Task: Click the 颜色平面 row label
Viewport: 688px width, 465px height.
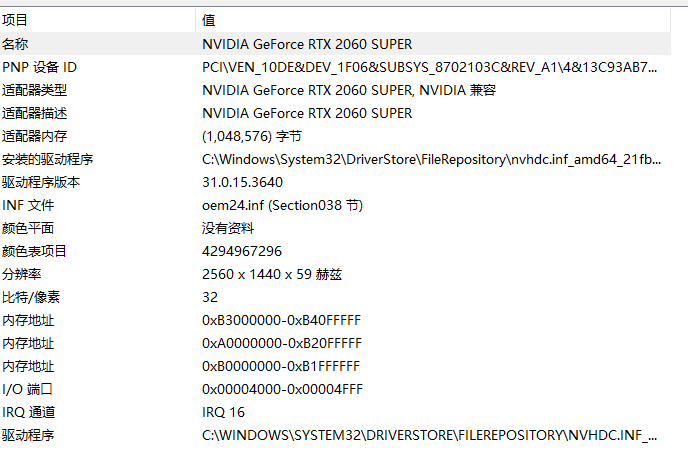Action: pos(27,228)
